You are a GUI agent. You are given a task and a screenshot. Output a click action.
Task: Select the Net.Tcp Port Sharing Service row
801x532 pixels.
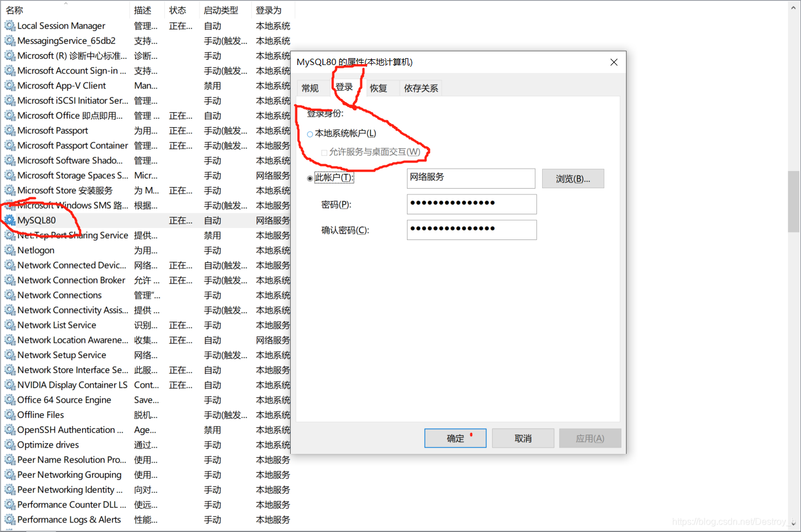[x=147, y=235]
